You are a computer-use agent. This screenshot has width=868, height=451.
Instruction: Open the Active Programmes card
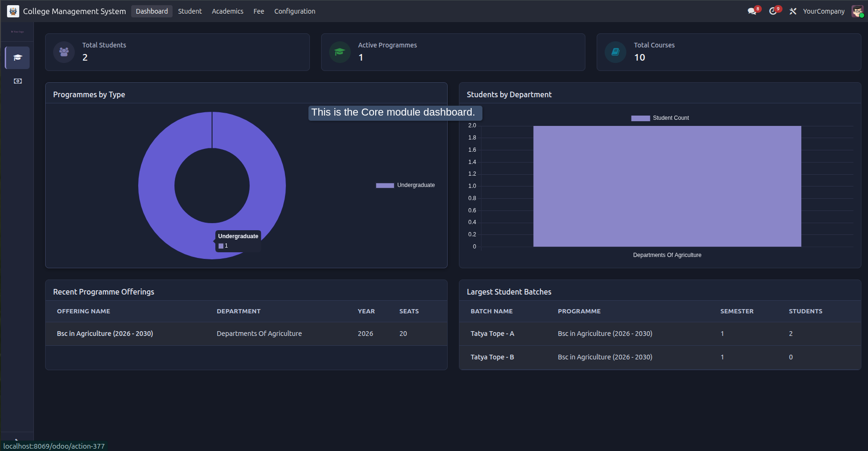tap(453, 52)
